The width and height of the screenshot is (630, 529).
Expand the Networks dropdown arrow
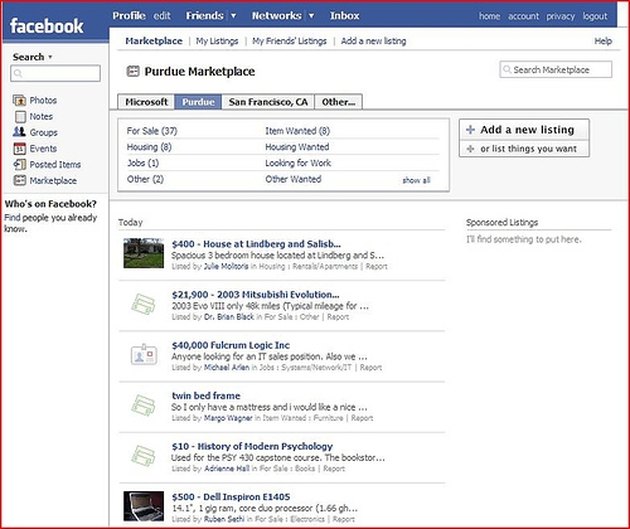point(311,16)
